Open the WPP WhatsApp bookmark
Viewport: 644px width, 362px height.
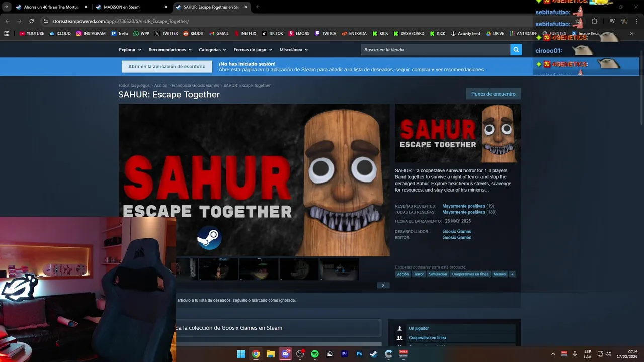(x=141, y=34)
